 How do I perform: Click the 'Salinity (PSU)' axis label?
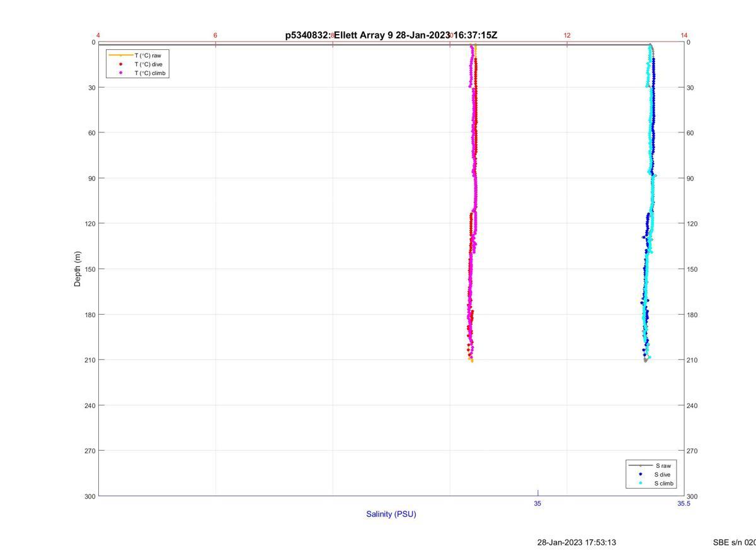click(391, 514)
